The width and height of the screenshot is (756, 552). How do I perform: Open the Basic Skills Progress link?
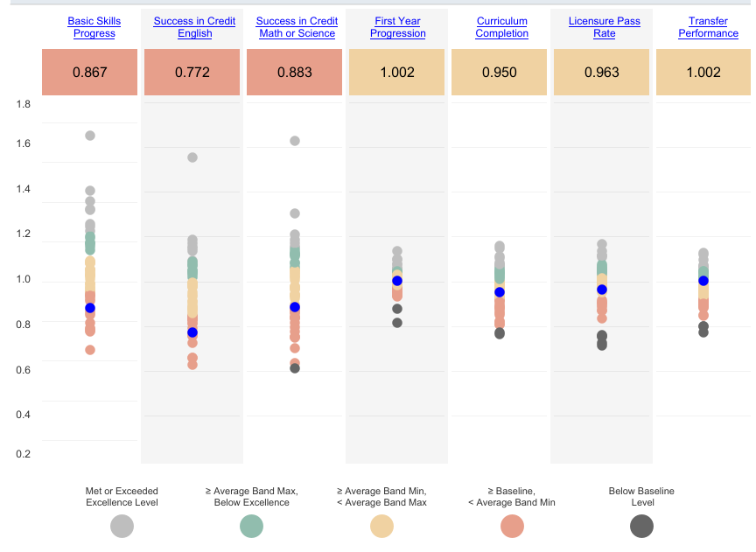click(x=94, y=27)
